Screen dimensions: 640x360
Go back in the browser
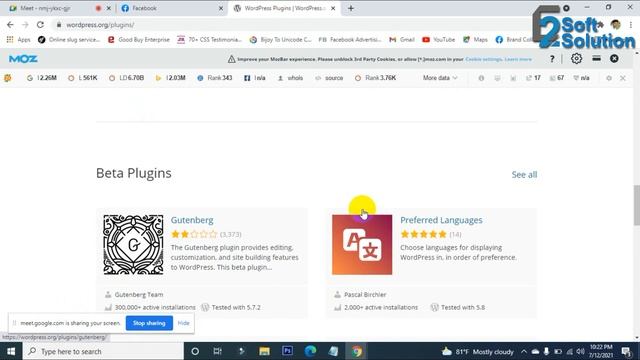(10, 25)
